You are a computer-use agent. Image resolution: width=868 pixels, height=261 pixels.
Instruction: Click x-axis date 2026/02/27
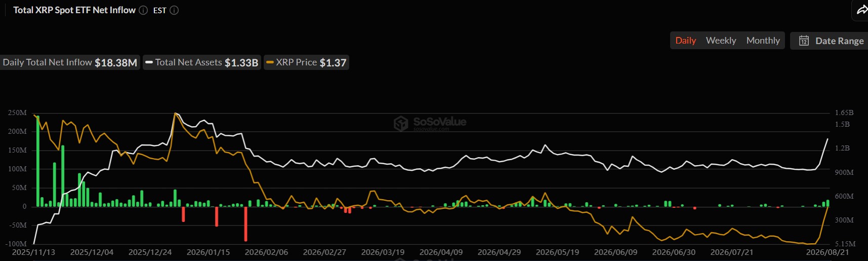pos(324,252)
